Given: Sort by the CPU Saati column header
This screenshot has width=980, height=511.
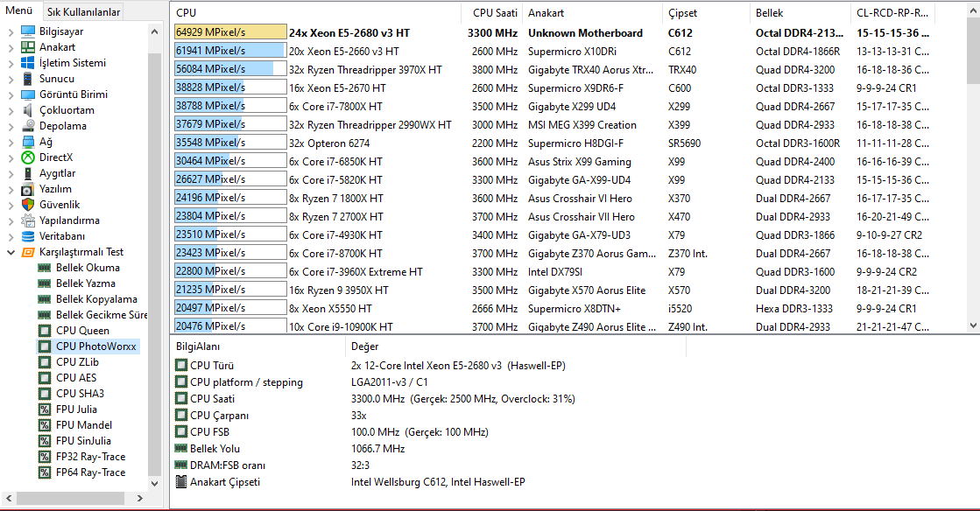Looking at the screenshot, I should 492,12.
